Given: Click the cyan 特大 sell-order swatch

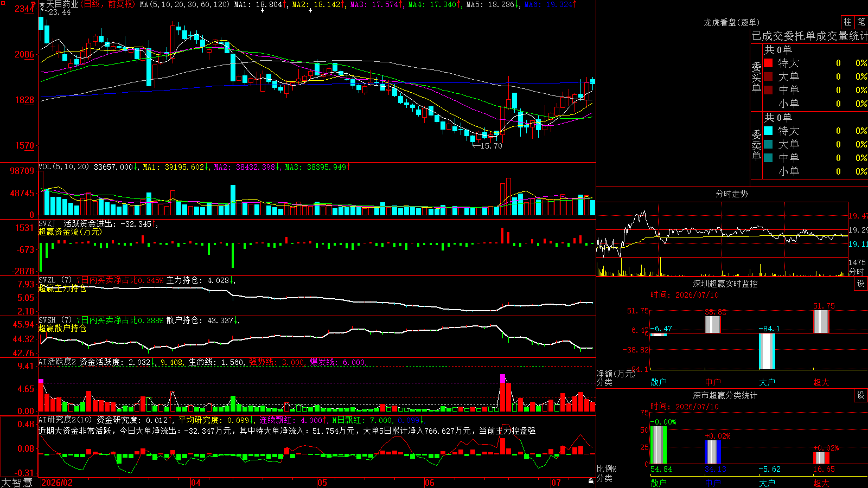Looking at the screenshot, I should tap(768, 131).
